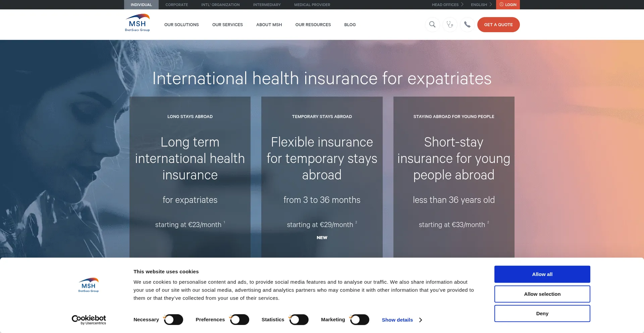Toggle the Necessary cookies switch
This screenshot has width=644, height=333.
tap(173, 320)
